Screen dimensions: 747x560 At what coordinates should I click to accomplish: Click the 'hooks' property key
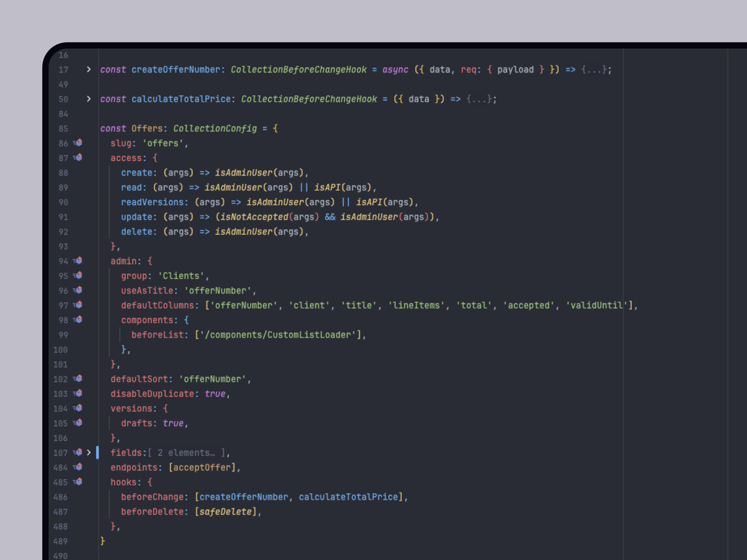124,482
